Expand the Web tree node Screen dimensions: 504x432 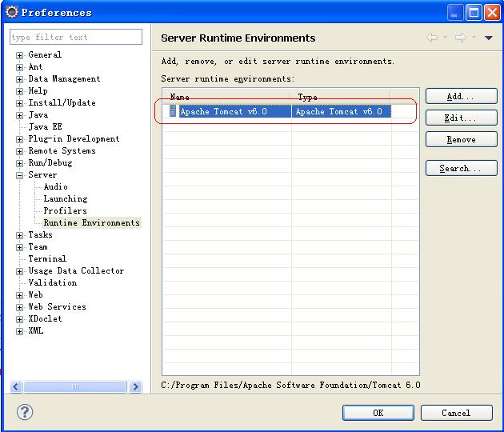tap(20, 295)
